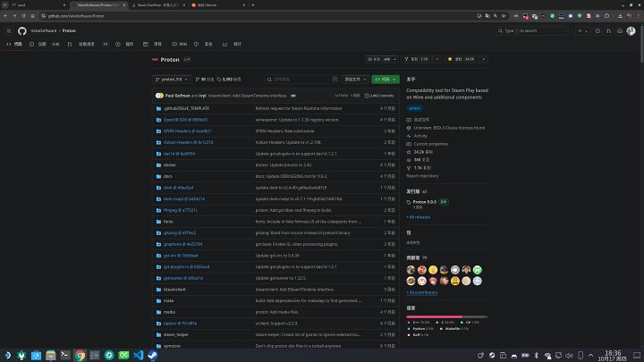The width and height of the screenshot is (644, 362).
Task: Switch to the Wiki tab
Action: pyautogui.click(x=182, y=43)
